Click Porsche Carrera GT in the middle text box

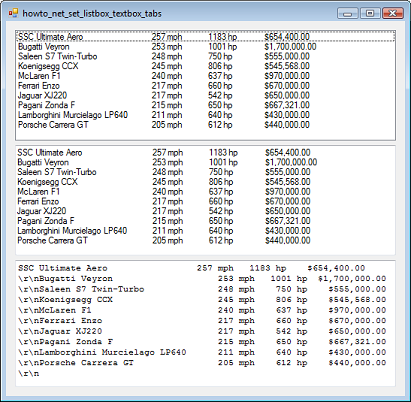coord(52,240)
